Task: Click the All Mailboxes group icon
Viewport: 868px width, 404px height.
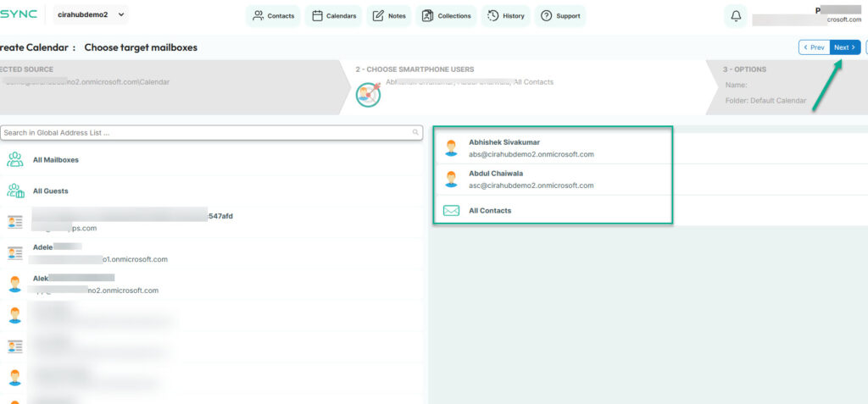Action: pos(15,159)
